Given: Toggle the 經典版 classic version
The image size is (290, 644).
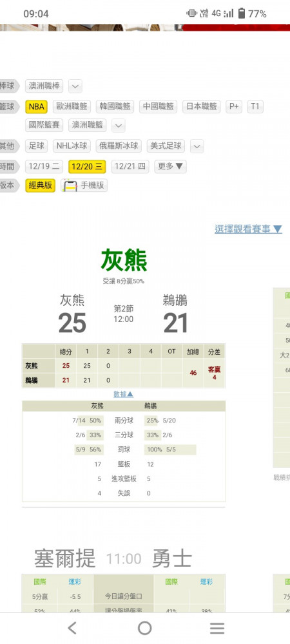Looking at the screenshot, I should pyautogui.click(x=40, y=185).
